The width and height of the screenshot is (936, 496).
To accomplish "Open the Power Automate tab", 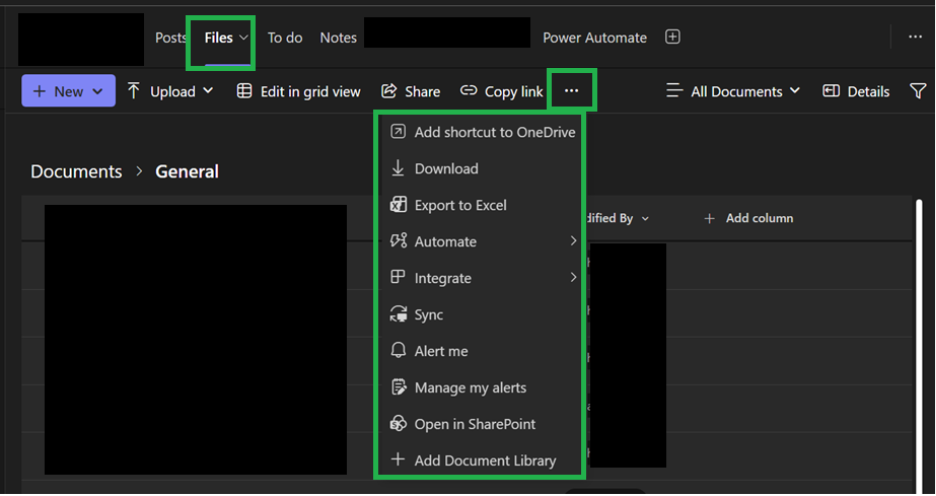I will (x=595, y=38).
